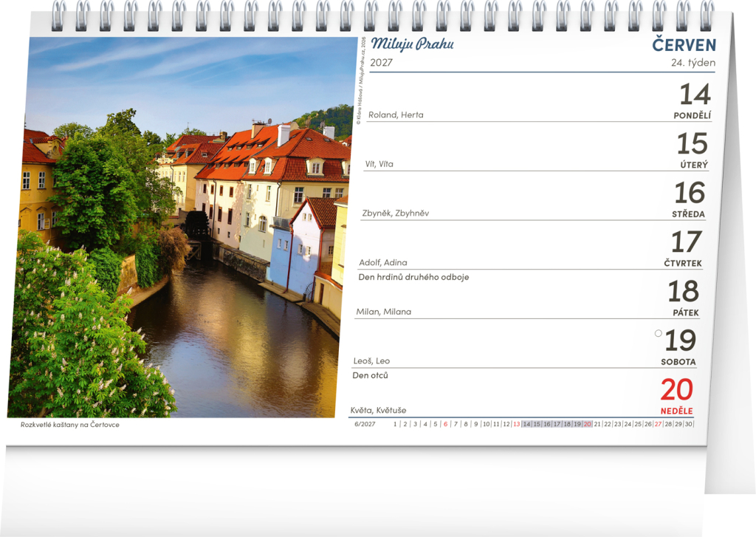Image resolution: width=756 pixels, height=537 pixels.
Task: Select Friday date number 18
Action: click(x=683, y=291)
